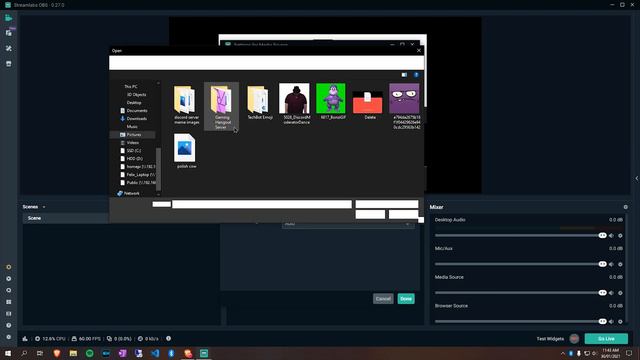Select This PC in navigation tree
The image size is (640, 360).
[x=131, y=87]
